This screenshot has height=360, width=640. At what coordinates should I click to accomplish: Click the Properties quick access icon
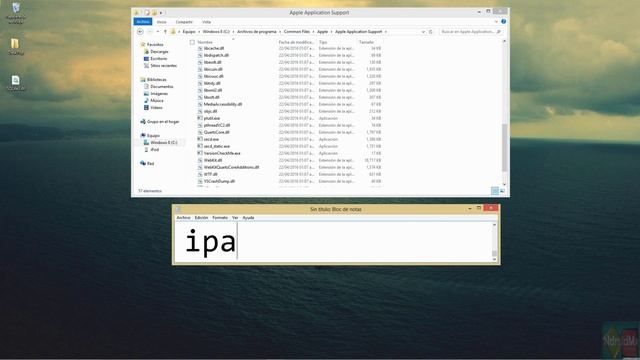[147, 13]
